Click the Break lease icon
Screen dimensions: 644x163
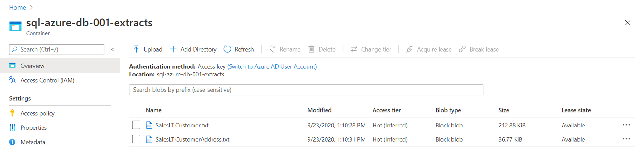[462, 49]
